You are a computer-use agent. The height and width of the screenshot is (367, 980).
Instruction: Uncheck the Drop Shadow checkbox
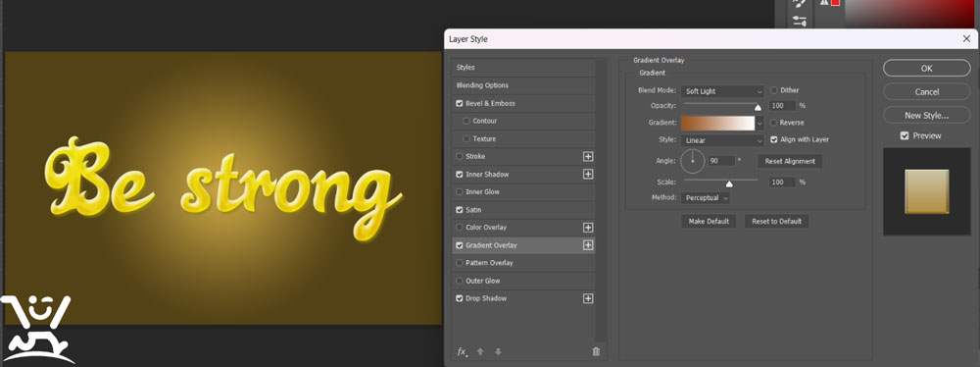coord(460,298)
